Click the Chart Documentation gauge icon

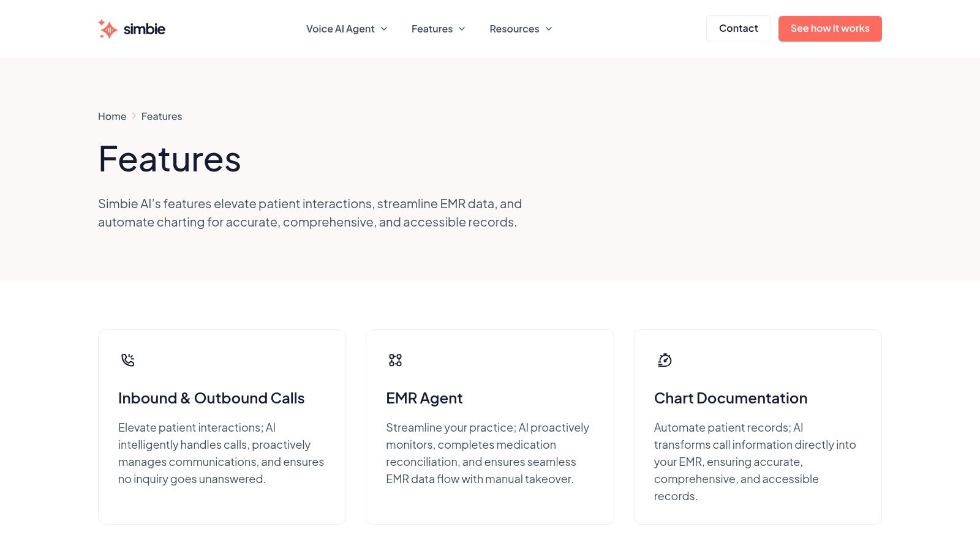665,360
